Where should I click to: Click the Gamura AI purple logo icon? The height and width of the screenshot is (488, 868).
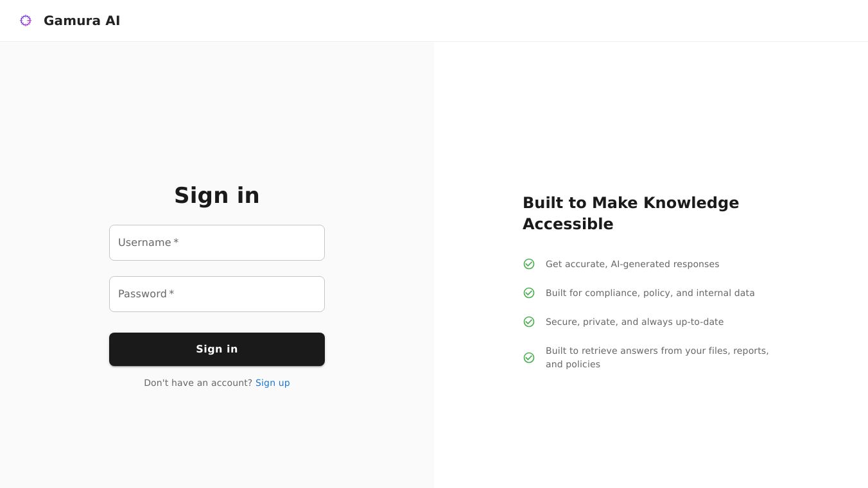pyautogui.click(x=26, y=21)
